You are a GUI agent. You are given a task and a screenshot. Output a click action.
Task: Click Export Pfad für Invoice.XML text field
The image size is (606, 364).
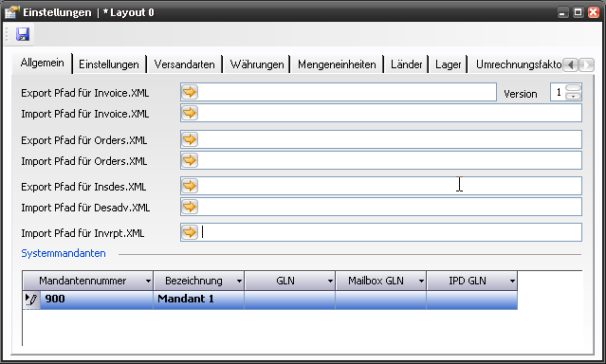[x=339, y=92]
